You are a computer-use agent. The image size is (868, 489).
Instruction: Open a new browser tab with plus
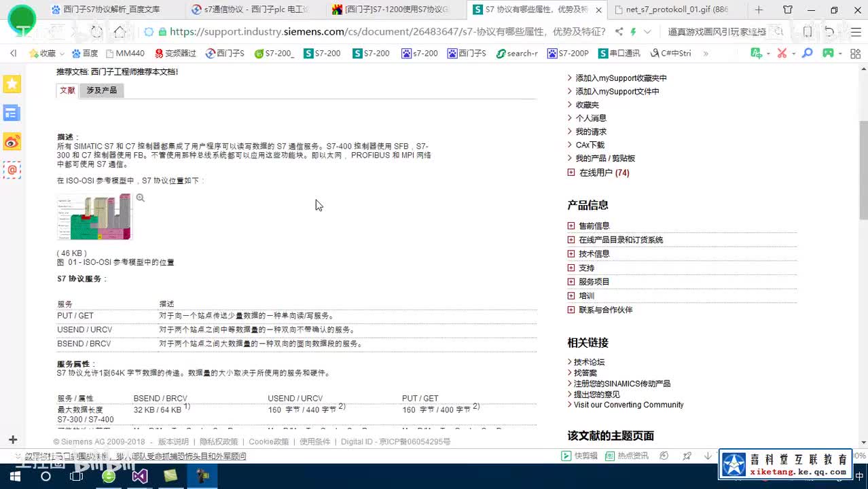pos(759,10)
